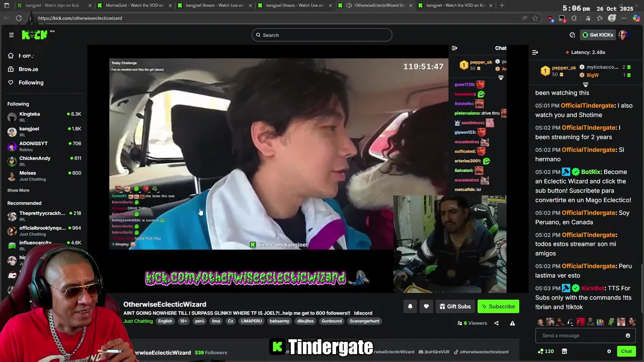Open the hamburger sidebar menu
644x362 pixels.
11,35
